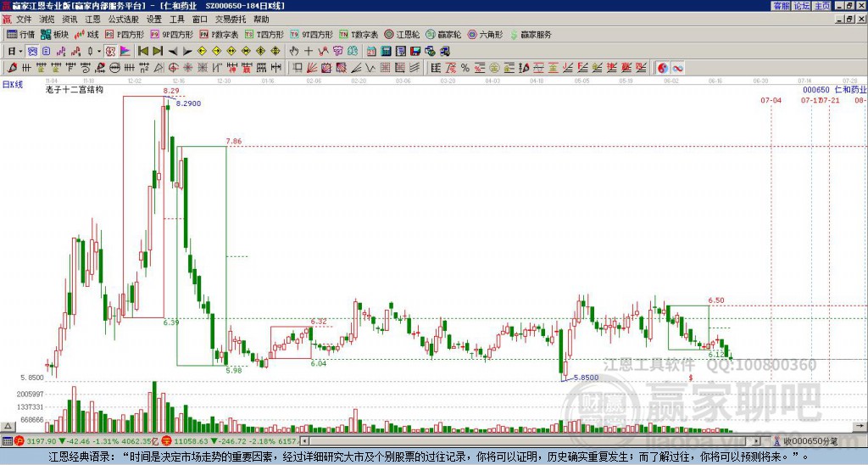Screen dimensions: 868x465
Task: Select the percent % retracement tool
Action: click(x=465, y=68)
